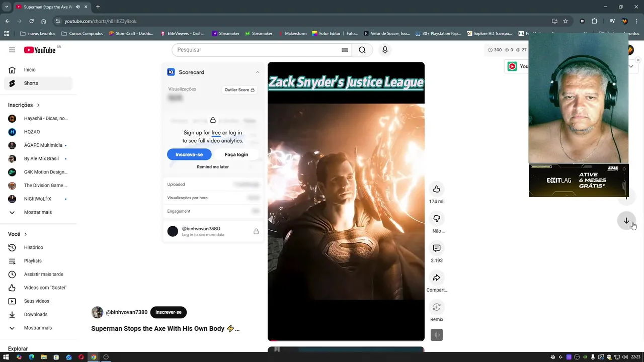Open the on-screen keyboard in search box
The width and height of the screenshot is (644, 362).
(345, 50)
